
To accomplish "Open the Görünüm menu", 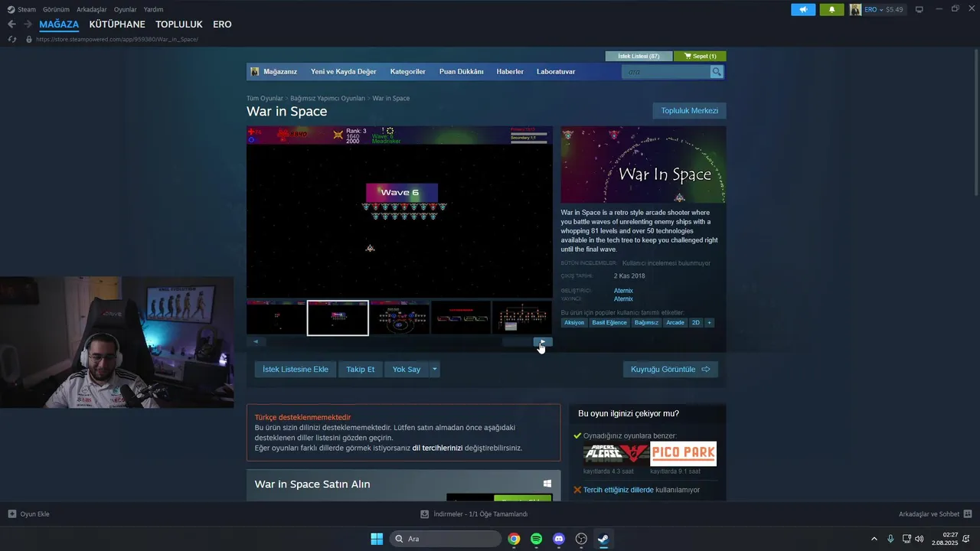I will point(56,9).
